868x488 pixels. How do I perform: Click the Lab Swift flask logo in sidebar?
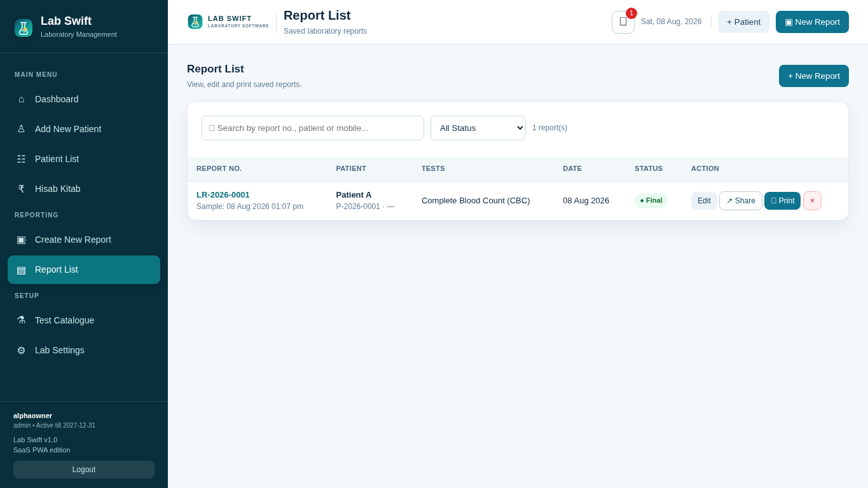pos(24,28)
